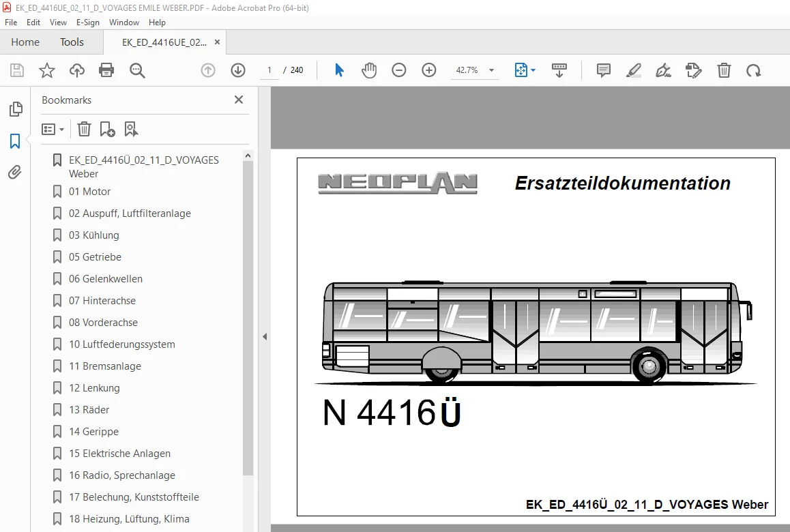Zoom out with minus button
Viewport: 790px width, 532px height.
tap(398, 70)
